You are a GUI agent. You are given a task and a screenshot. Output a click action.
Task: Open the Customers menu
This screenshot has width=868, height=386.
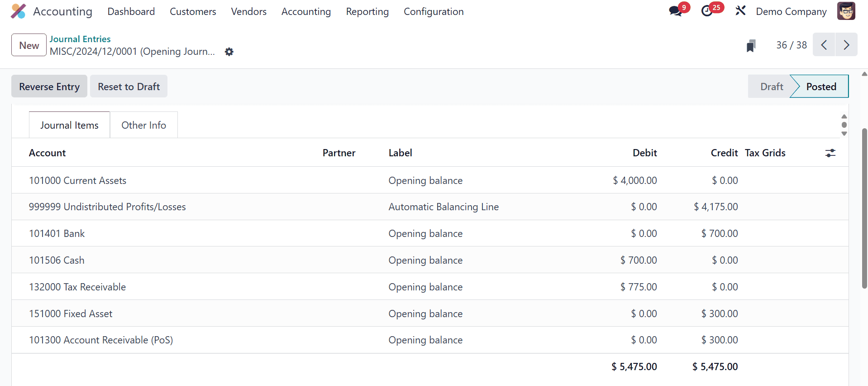[193, 12]
